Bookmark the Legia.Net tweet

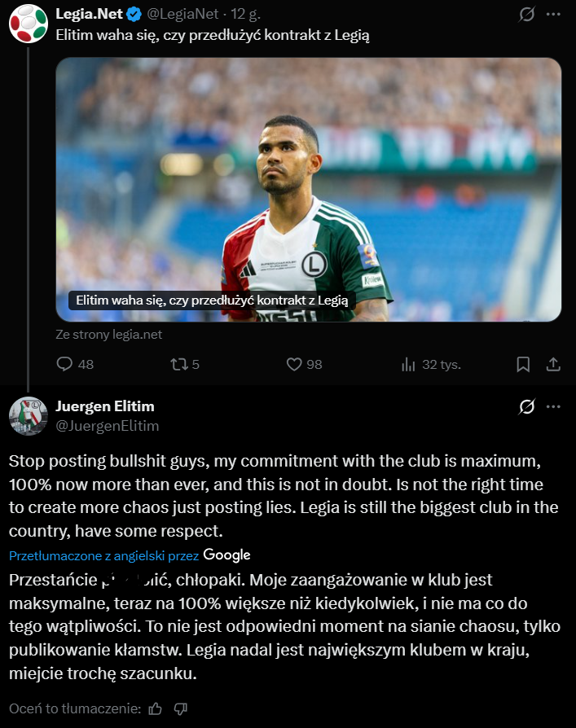(x=523, y=365)
